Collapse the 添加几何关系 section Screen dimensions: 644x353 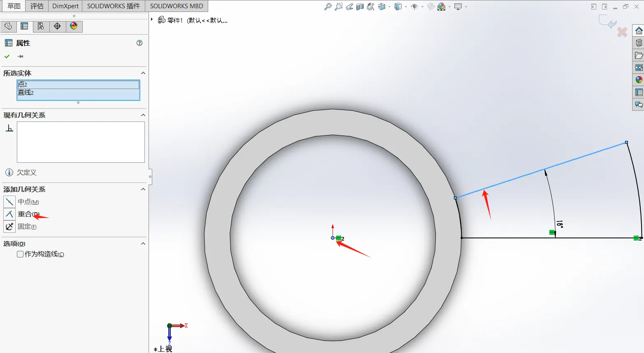coord(143,189)
